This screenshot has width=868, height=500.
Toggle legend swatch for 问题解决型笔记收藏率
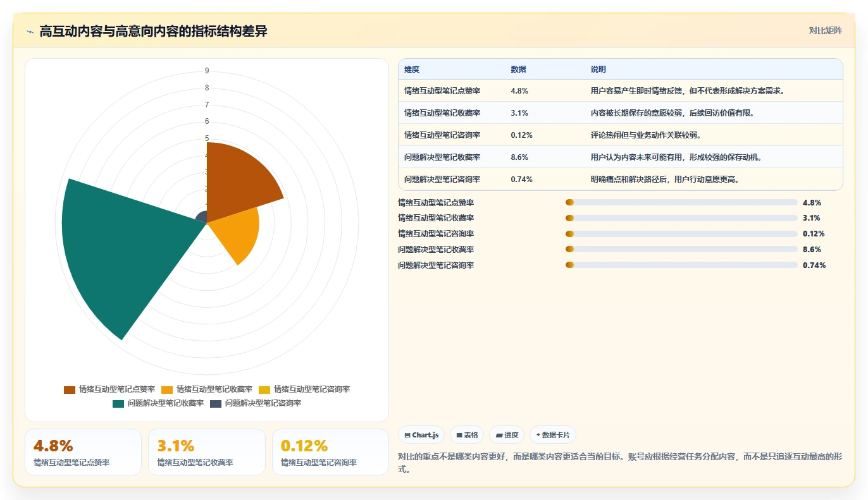[118, 403]
